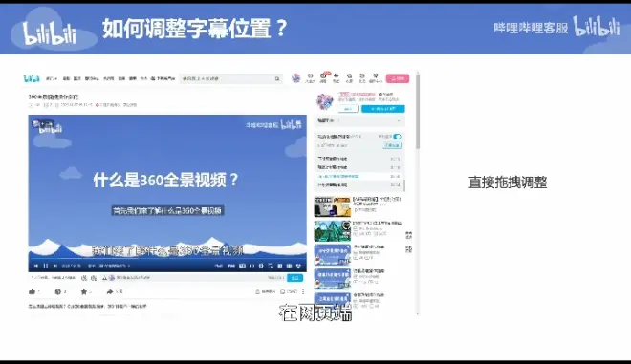Toggle the autoplay switch in the collection panel

[397, 137]
